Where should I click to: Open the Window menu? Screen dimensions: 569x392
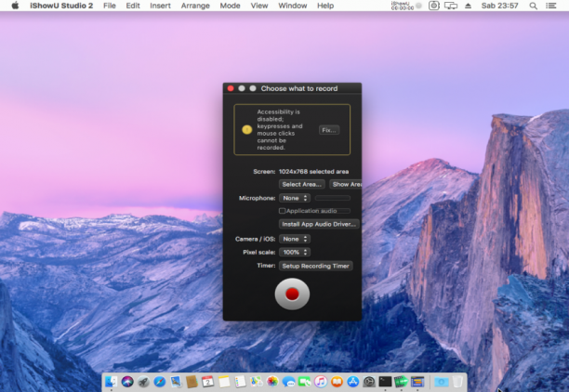click(293, 6)
